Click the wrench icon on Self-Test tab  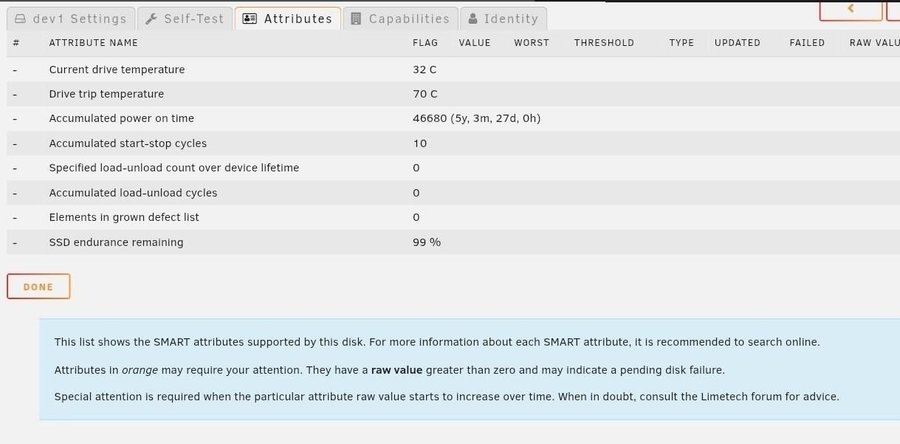[x=151, y=19]
